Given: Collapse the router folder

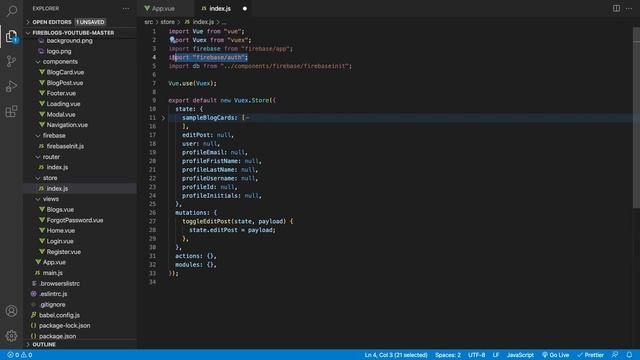Looking at the screenshot, I should (x=51, y=157).
